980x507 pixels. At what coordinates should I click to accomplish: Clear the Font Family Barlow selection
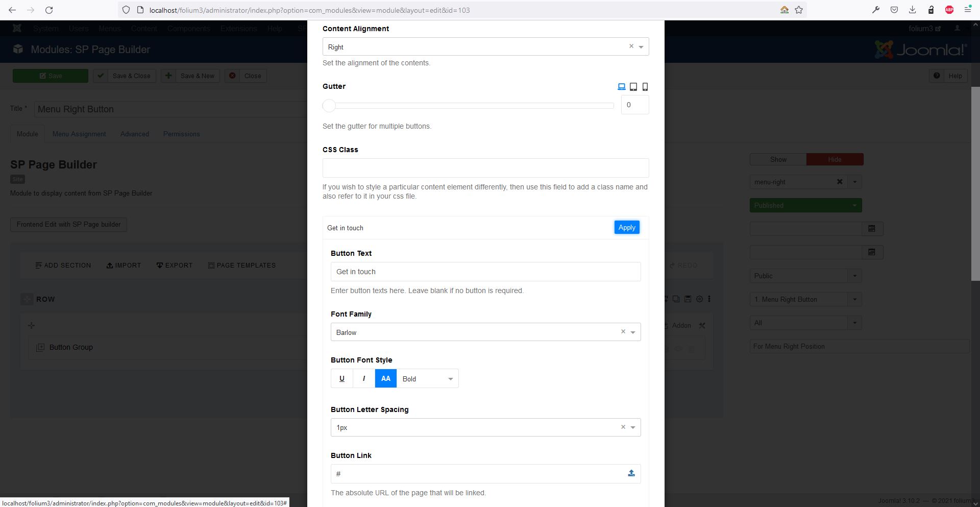point(623,331)
